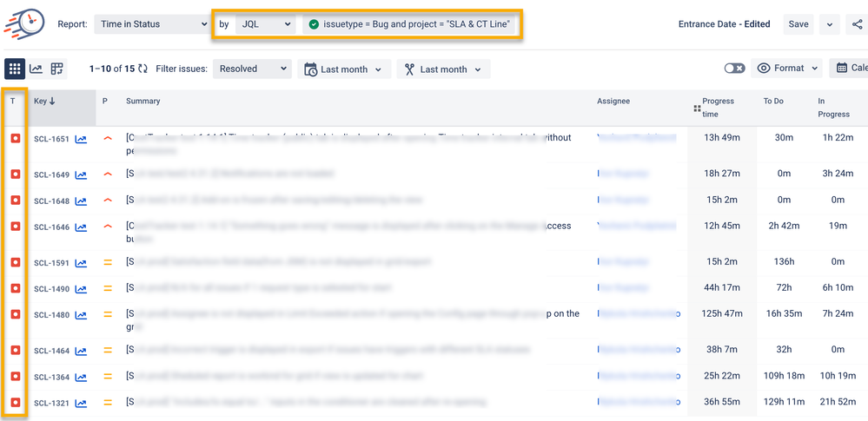Click the Progress time column header

pos(718,108)
